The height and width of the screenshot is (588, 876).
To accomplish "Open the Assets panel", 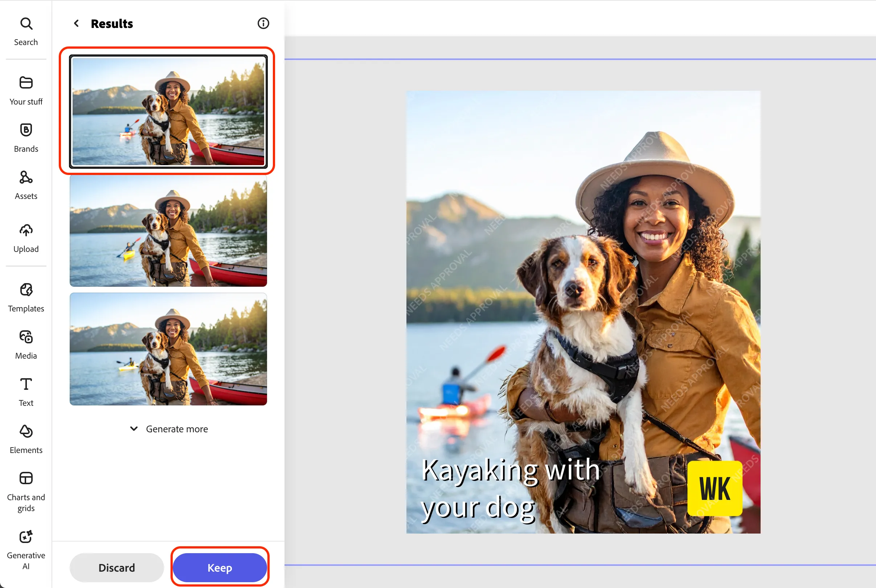I will [26, 185].
